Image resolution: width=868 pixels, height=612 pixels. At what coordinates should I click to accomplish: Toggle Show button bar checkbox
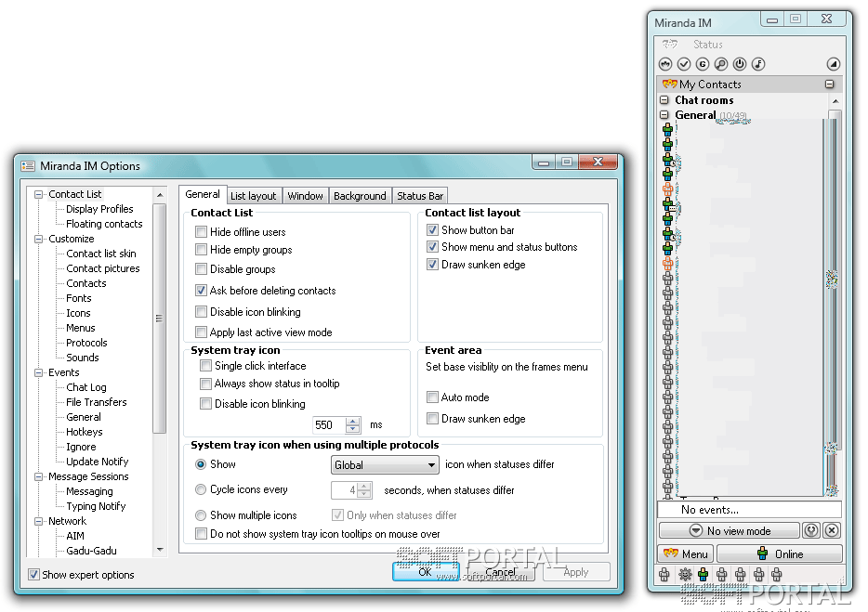click(x=433, y=229)
